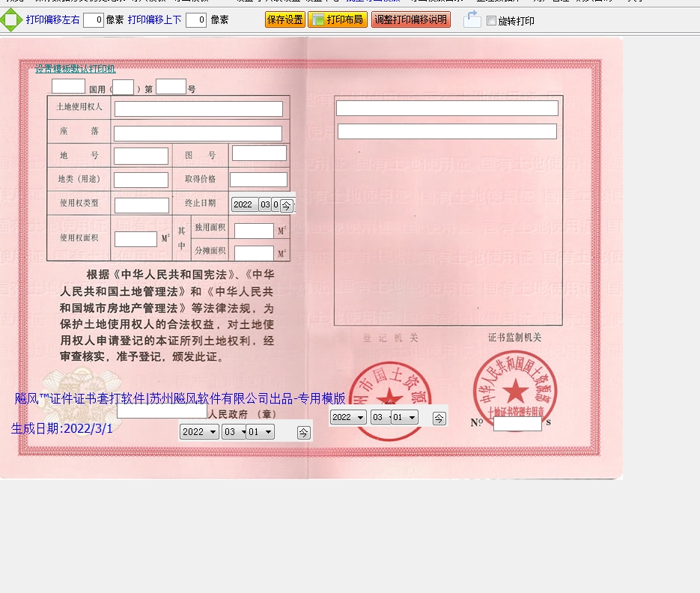
Task: Enable the 旋转打印 checkbox
Action: pos(492,21)
